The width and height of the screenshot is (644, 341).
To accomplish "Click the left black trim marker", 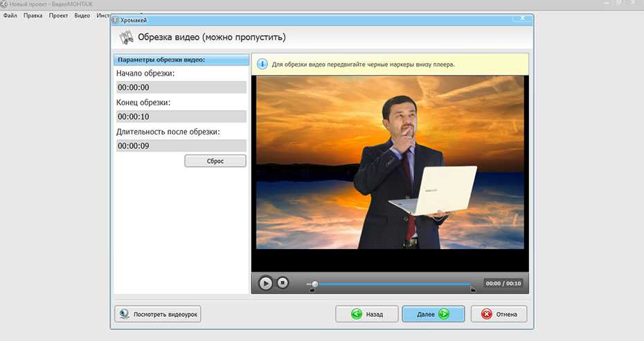I will click(x=312, y=290).
